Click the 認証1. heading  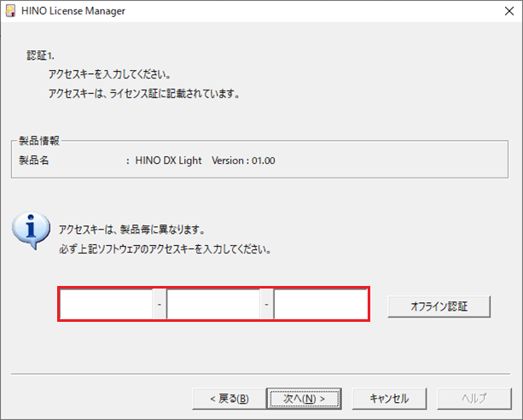click(40, 55)
